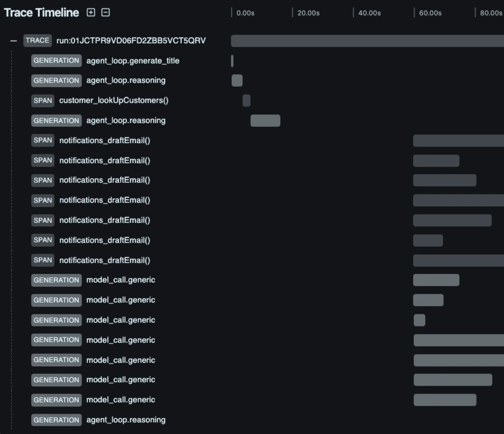Click the customer_lookUpCustomers timeline bar
This screenshot has height=434, width=504.
(246, 101)
